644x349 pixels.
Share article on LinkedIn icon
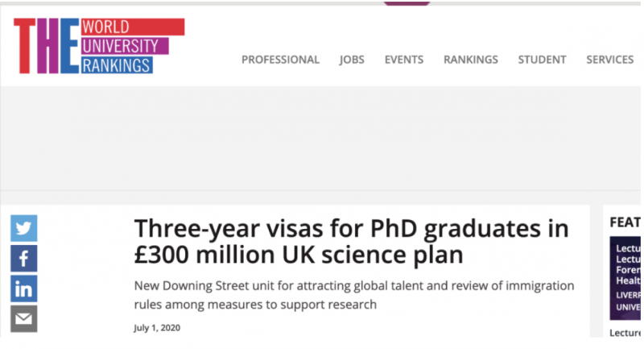(x=24, y=289)
